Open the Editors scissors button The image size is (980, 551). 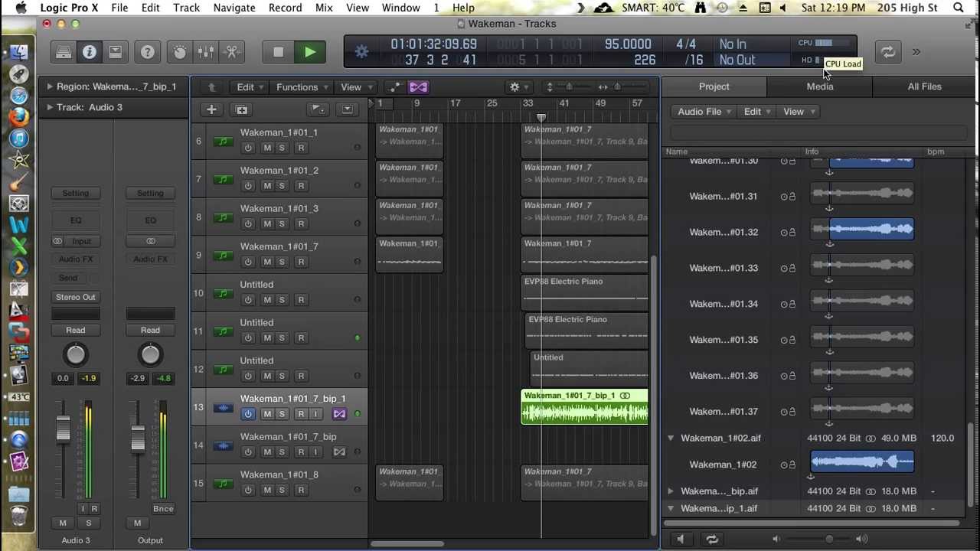coord(230,52)
